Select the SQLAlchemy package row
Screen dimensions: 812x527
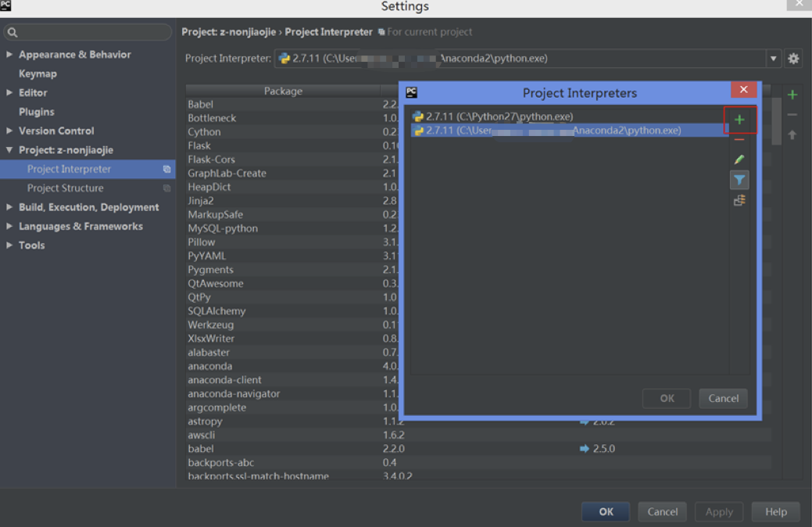click(x=292, y=311)
